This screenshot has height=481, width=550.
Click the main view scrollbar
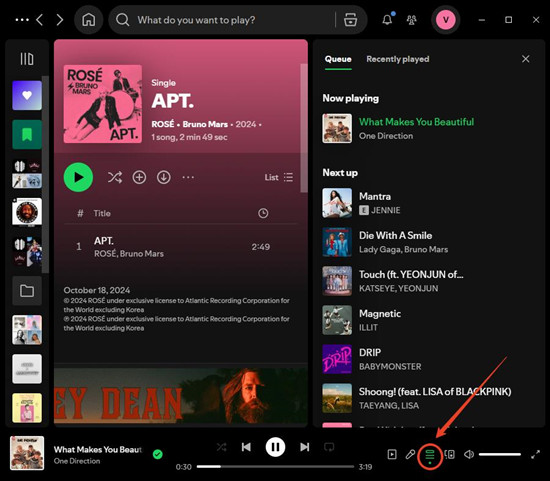pyautogui.click(x=303, y=128)
